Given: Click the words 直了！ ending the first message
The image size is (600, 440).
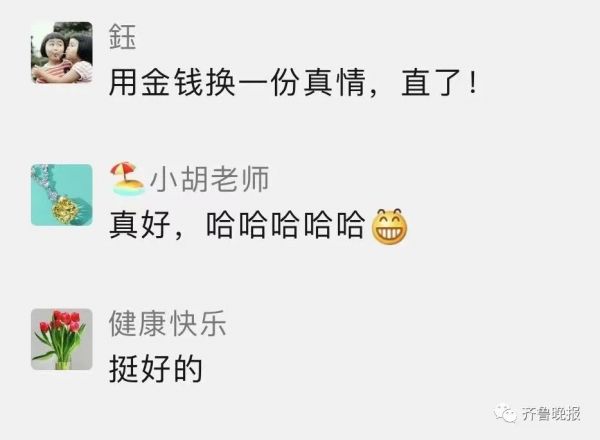Looking at the screenshot, I should pyautogui.click(x=440, y=82).
